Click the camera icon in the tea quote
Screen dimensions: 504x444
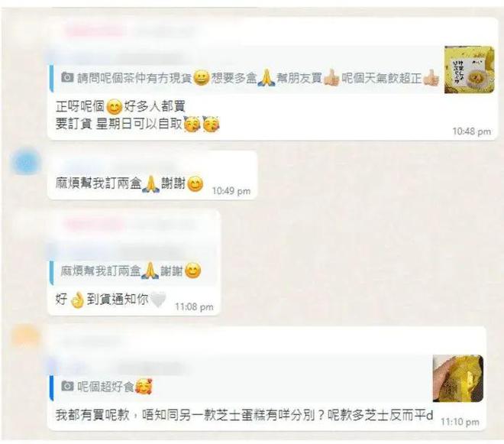coord(67,77)
